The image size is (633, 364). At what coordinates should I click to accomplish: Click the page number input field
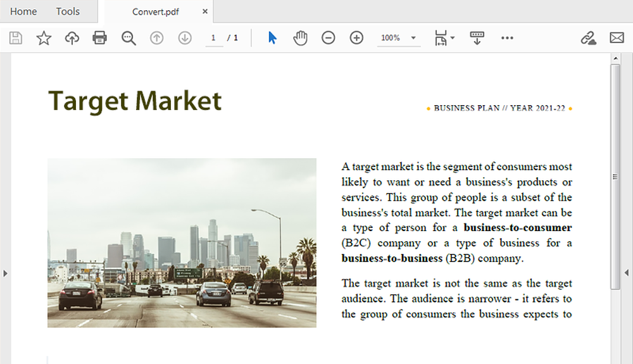tap(214, 38)
